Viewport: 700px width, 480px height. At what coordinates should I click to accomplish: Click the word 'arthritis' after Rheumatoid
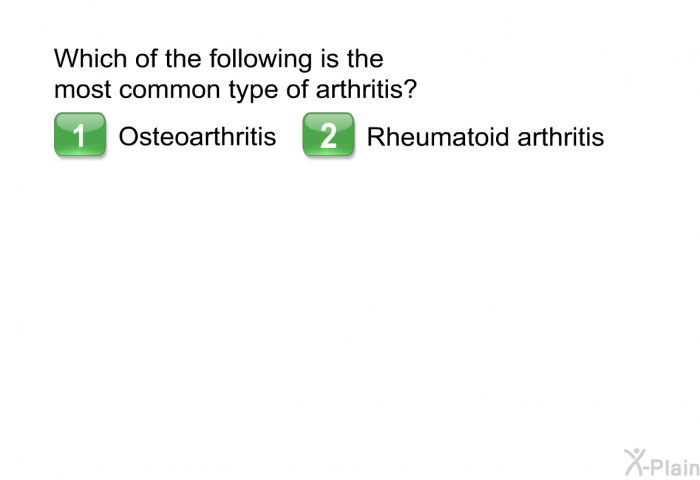click(561, 136)
